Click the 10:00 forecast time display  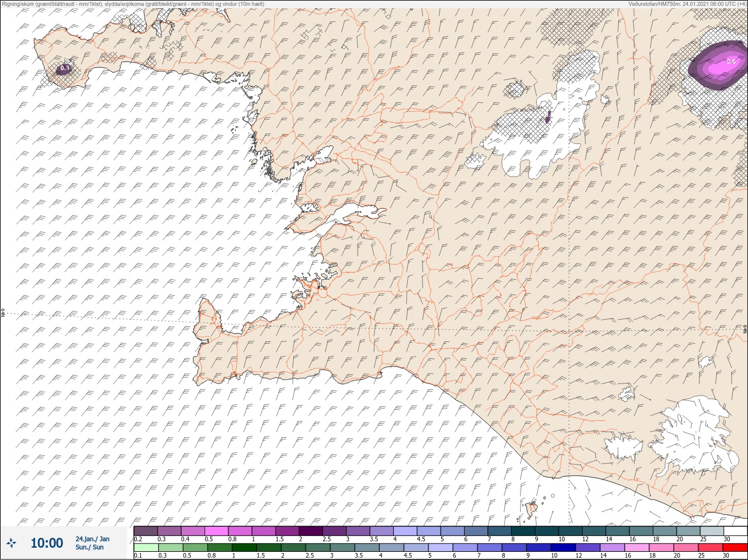(x=46, y=543)
